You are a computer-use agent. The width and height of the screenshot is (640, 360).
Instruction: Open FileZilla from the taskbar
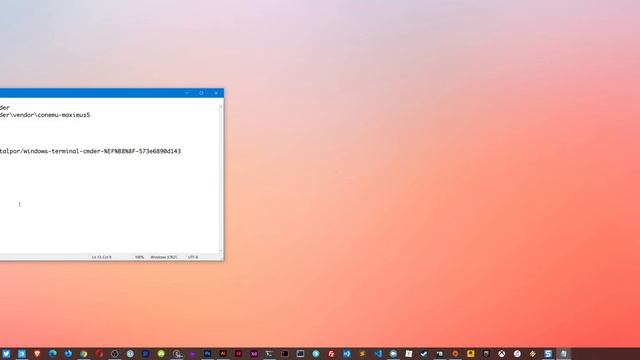[331, 354]
